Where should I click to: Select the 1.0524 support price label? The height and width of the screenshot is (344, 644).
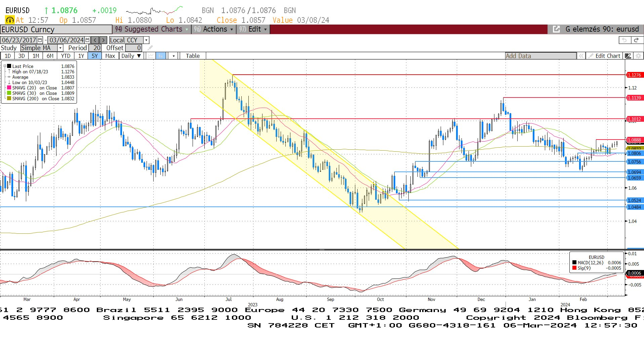tap(635, 200)
